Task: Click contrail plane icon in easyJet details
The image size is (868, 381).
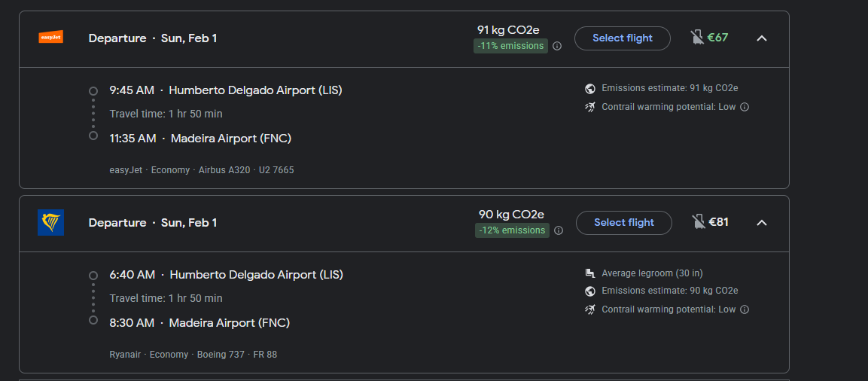Action: click(x=590, y=107)
